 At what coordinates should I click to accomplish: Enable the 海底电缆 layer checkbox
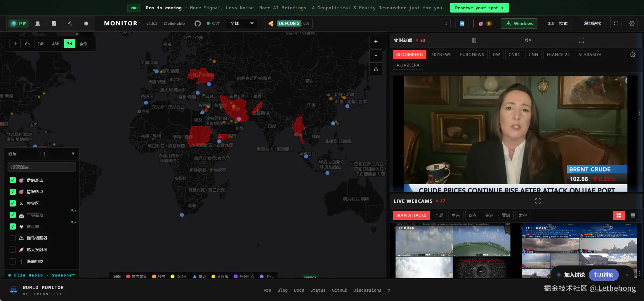[x=13, y=261]
